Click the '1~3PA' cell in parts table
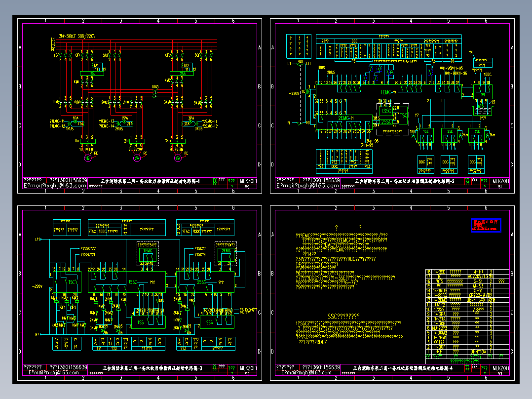 coord(440,315)
